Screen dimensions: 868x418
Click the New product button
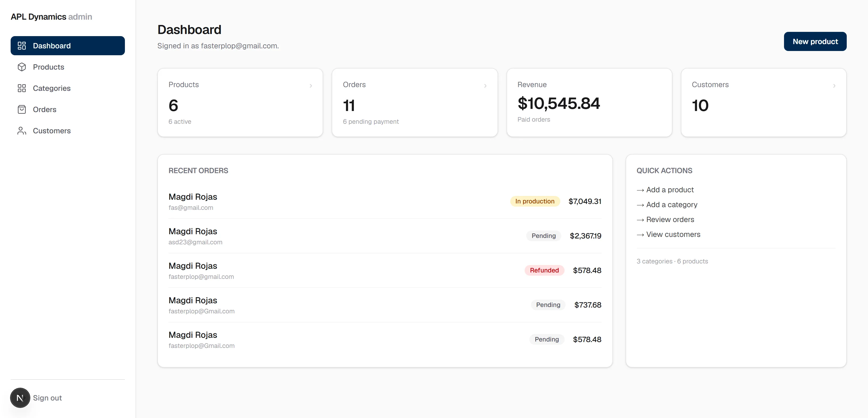pyautogui.click(x=815, y=41)
